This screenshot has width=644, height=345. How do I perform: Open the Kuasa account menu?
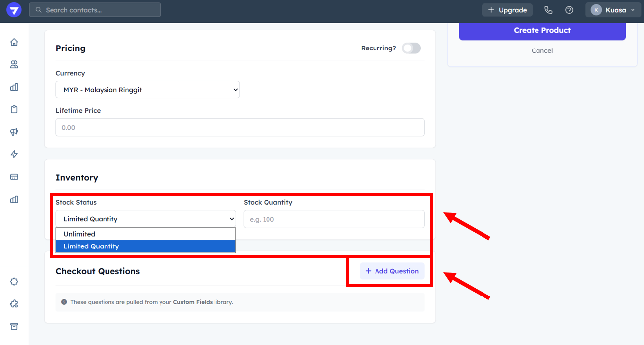pos(613,10)
